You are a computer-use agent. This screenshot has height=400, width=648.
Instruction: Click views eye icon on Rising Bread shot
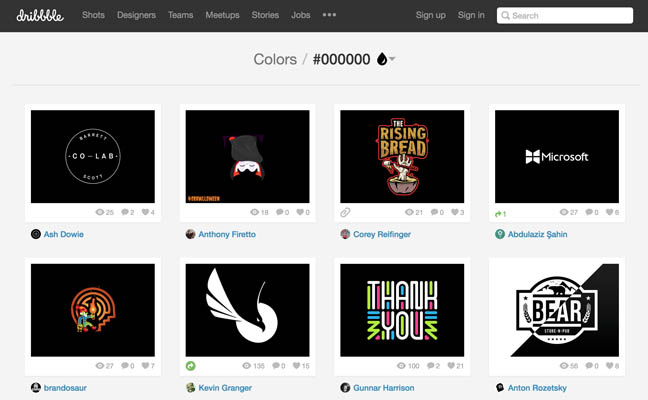pyautogui.click(x=409, y=212)
